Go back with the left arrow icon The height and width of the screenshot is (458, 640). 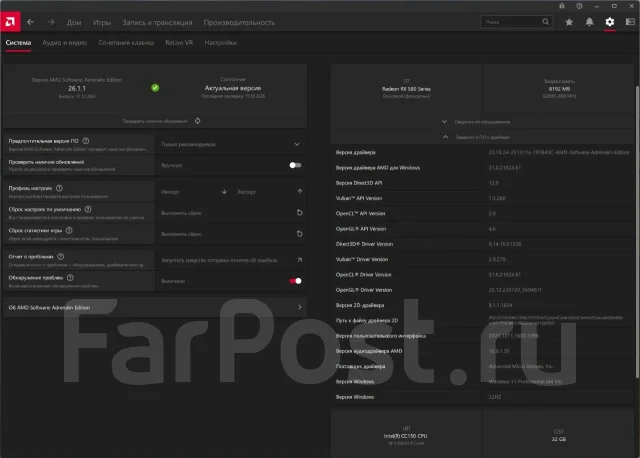pos(31,22)
